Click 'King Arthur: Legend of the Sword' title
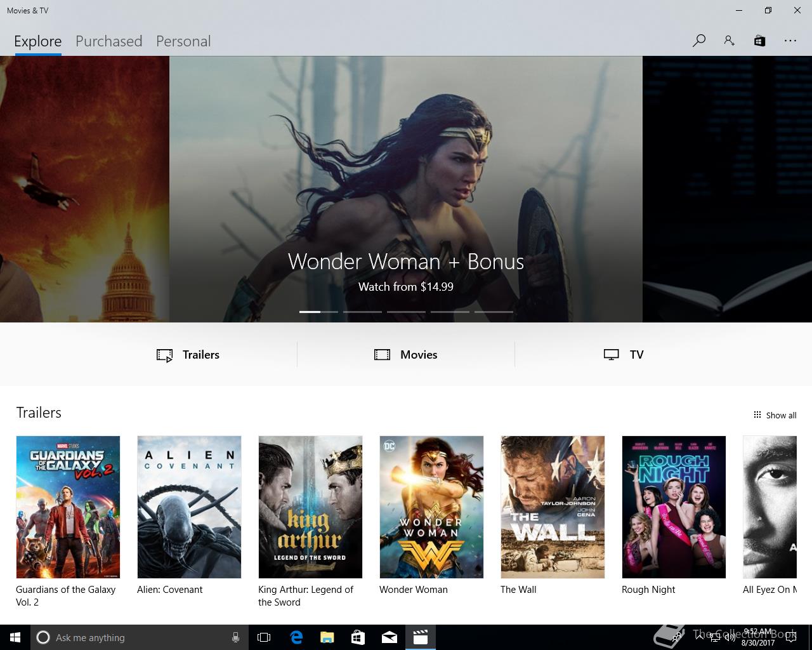The width and height of the screenshot is (812, 650). tap(306, 596)
